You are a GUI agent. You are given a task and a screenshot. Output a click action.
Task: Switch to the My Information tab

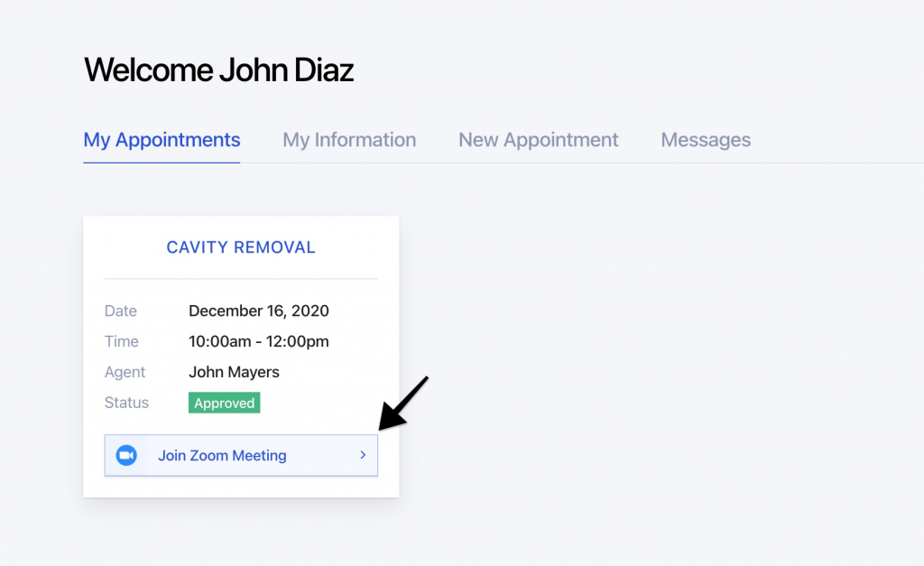pos(349,140)
